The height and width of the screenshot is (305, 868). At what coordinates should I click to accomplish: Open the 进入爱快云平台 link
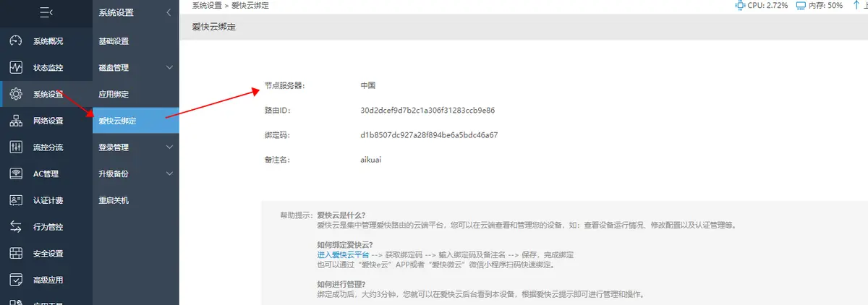[x=343, y=255]
